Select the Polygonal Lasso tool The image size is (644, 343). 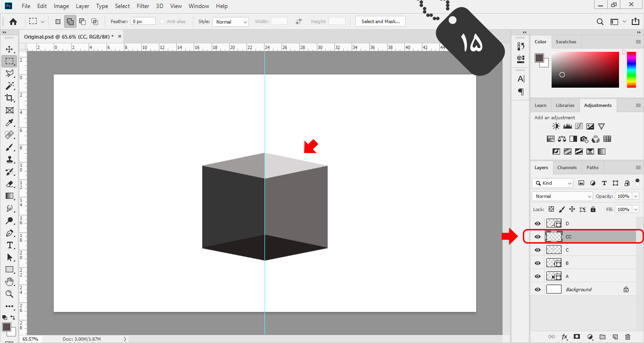[9, 73]
